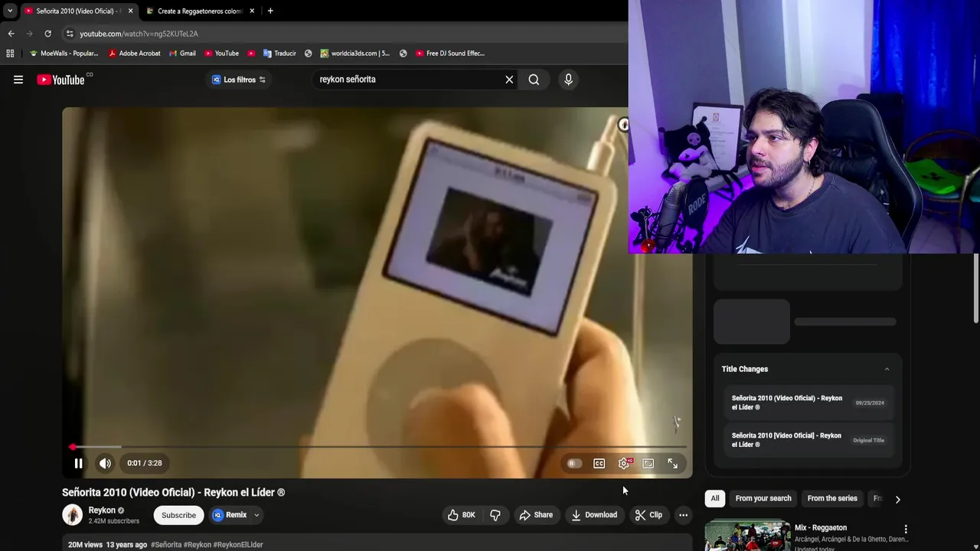Pause the video playback

(78, 463)
